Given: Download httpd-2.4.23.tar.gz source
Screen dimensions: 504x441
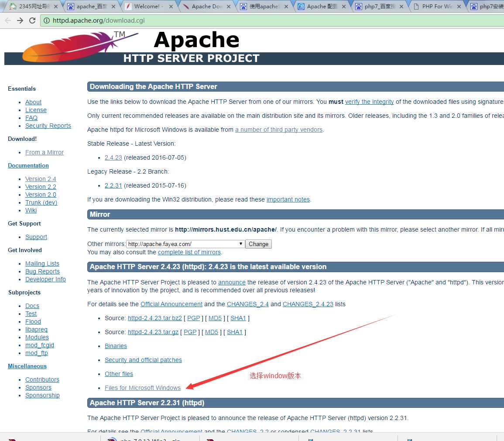Looking at the screenshot, I should 153,332.
